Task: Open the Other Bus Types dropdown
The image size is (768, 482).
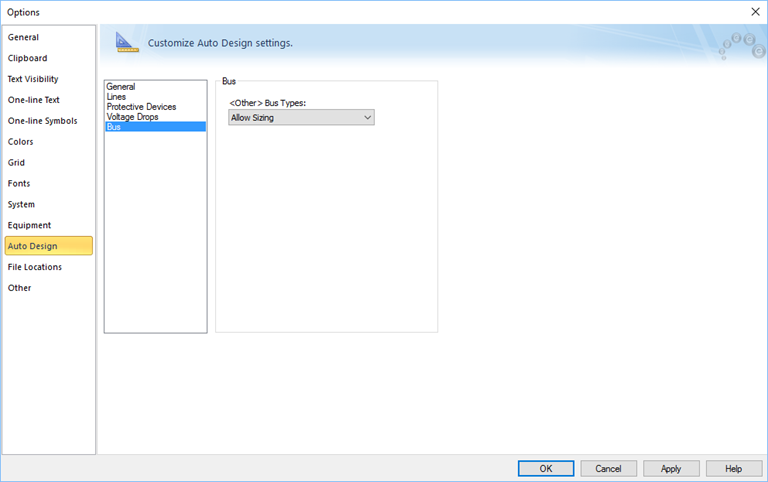Action: [x=301, y=118]
